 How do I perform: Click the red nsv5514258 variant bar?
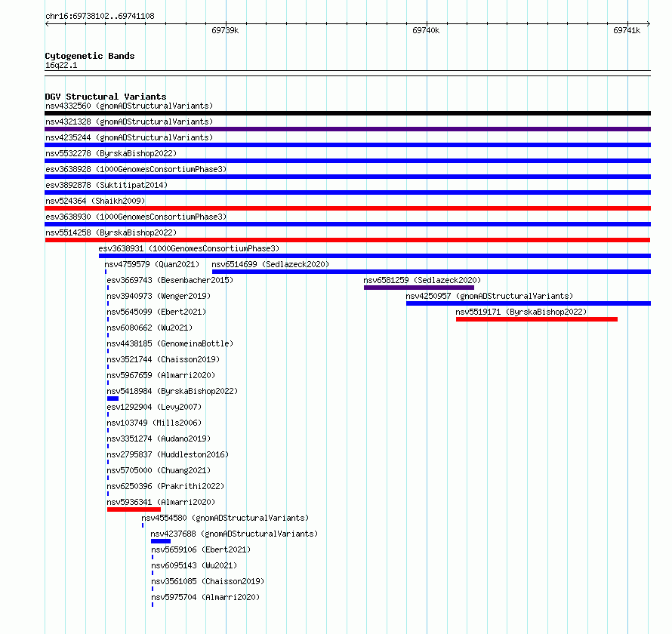coord(347,240)
